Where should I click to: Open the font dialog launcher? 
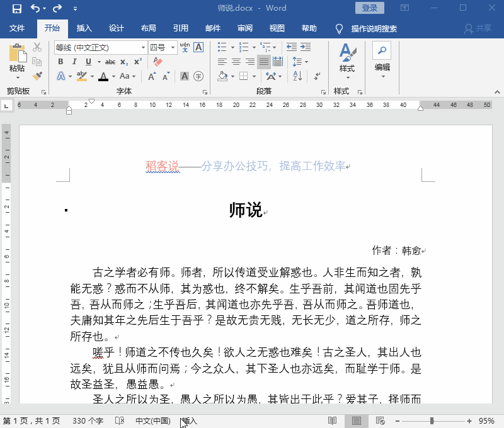[x=205, y=92]
